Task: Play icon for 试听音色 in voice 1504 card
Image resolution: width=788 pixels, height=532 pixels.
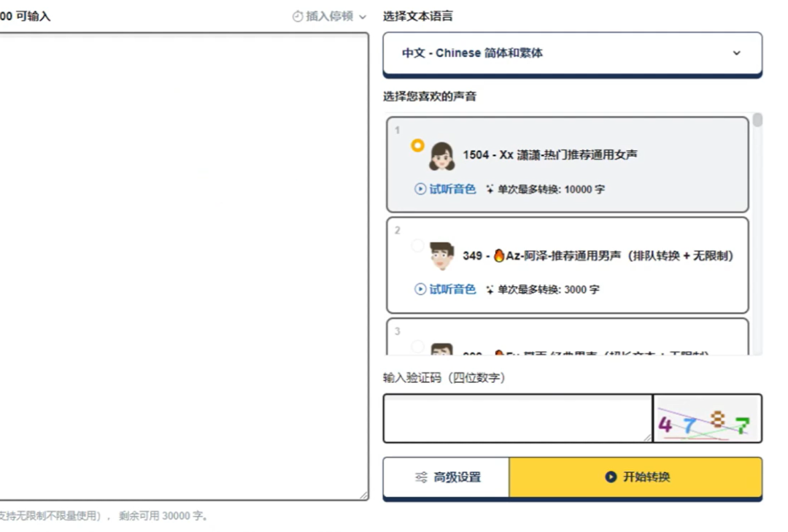Action: [x=420, y=189]
